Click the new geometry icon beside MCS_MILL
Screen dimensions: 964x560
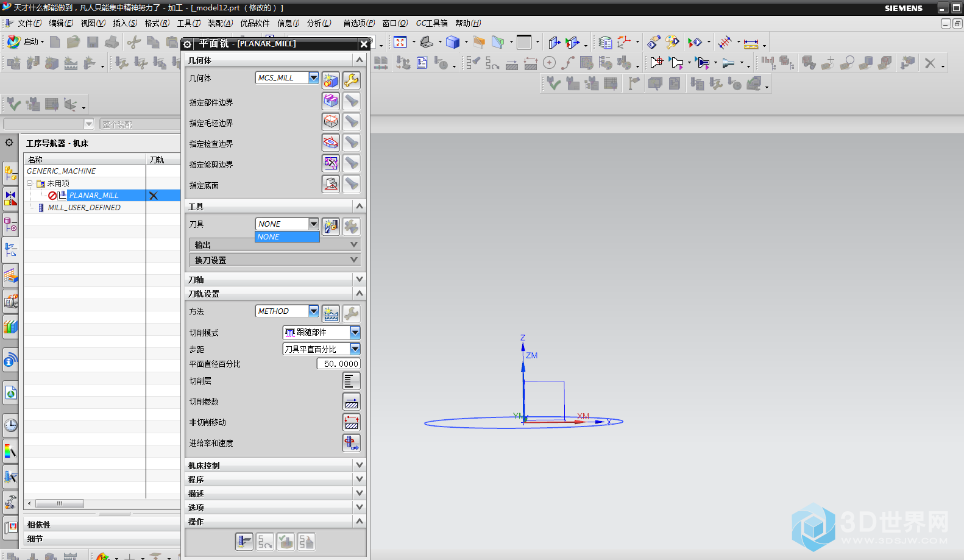pos(331,80)
